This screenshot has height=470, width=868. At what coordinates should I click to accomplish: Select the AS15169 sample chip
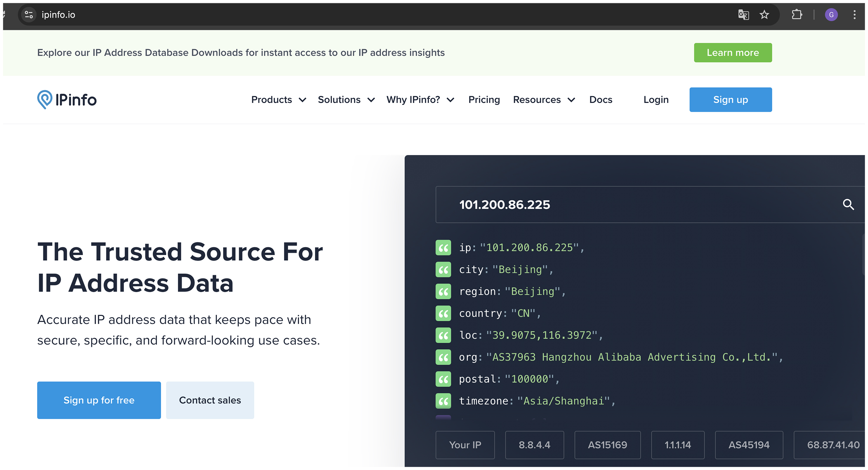[x=607, y=445]
